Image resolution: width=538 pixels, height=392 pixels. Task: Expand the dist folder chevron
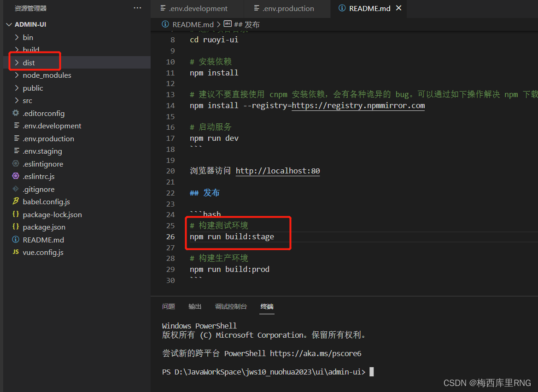coord(17,63)
